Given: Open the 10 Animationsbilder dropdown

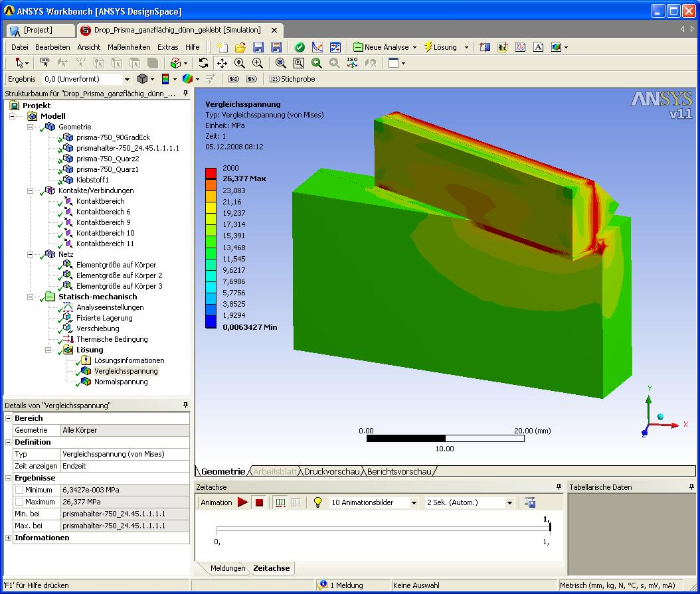Looking at the screenshot, I should point(414,503).
